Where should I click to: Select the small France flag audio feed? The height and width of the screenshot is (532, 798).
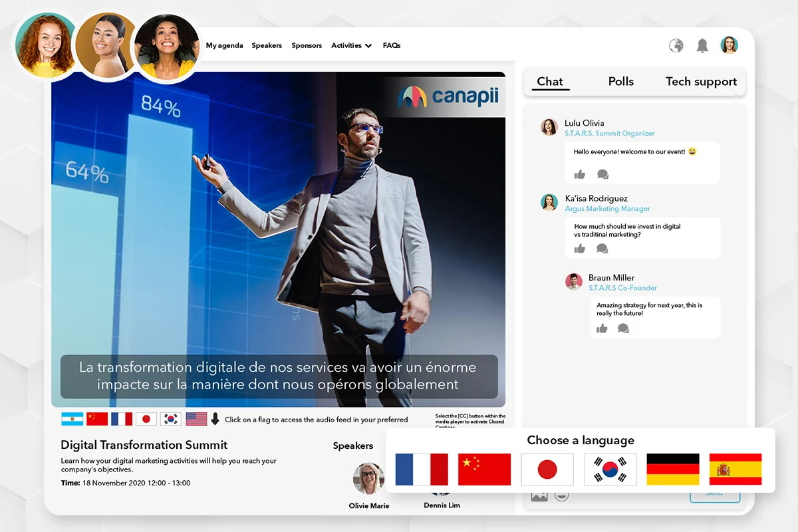pos(122,419)
